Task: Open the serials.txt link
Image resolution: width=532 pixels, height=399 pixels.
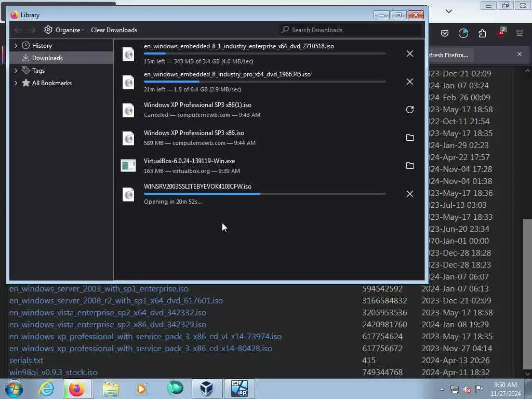Action: click(x=26, y=361)
